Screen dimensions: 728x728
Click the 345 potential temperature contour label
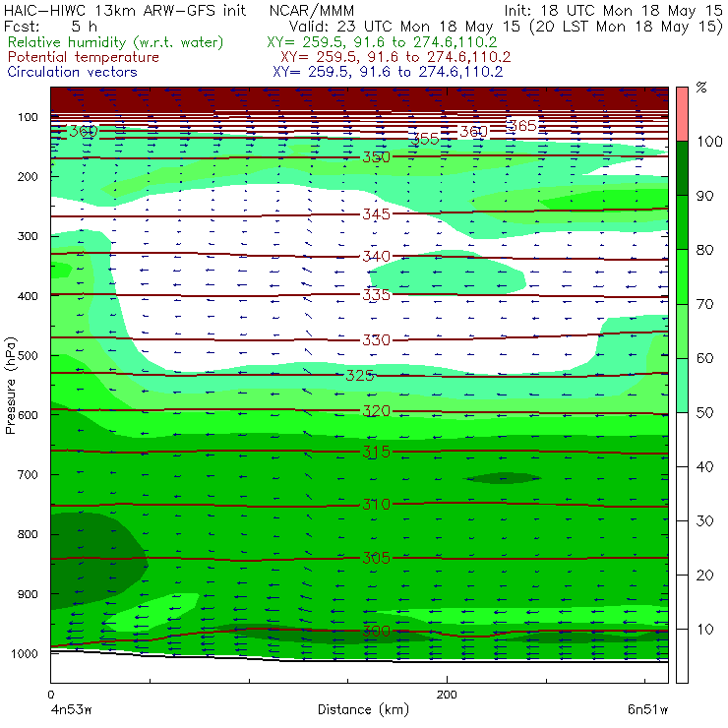pyautogui.click(x=376, y=214)
